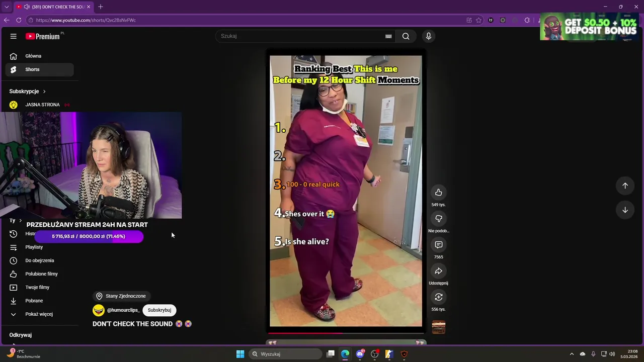Click the shorts video player to pause
Image resolution: width=644 pixels, height=362 pixels.
coord(346,191)
